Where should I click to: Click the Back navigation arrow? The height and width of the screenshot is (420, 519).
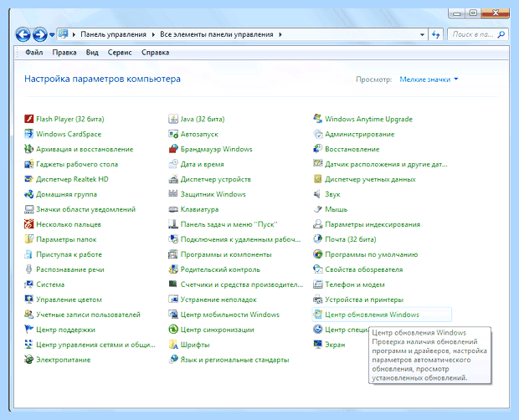coord(23,34)
